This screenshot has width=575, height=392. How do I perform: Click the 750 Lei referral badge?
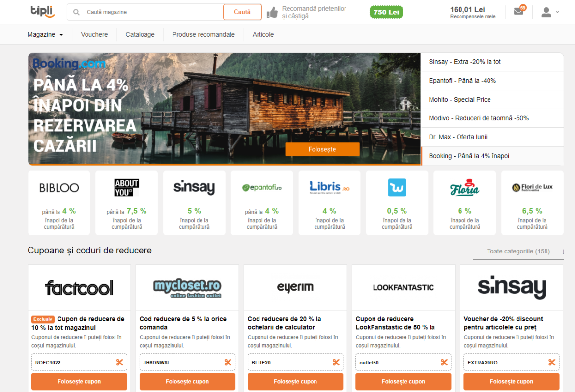click(386, 12)
